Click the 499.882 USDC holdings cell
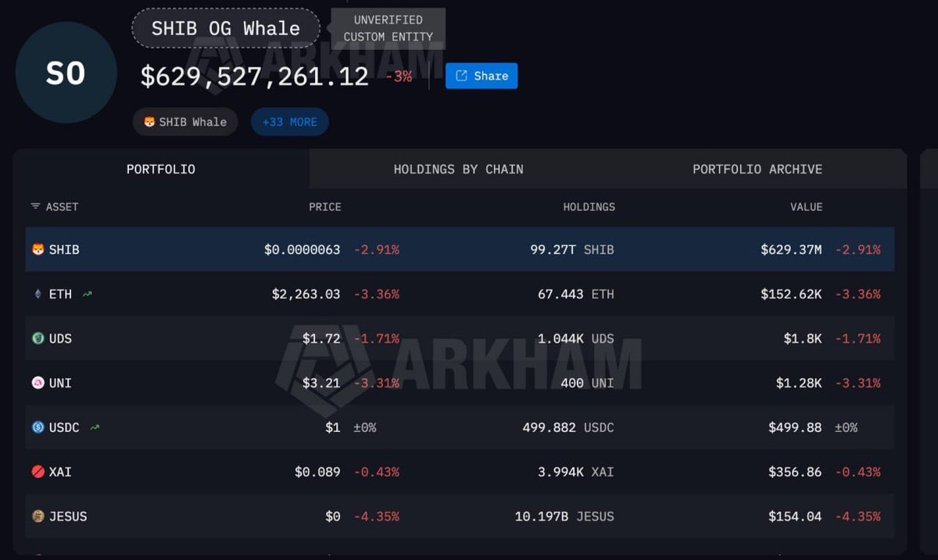This screenshot has width=938, height=560. point(568,427)
